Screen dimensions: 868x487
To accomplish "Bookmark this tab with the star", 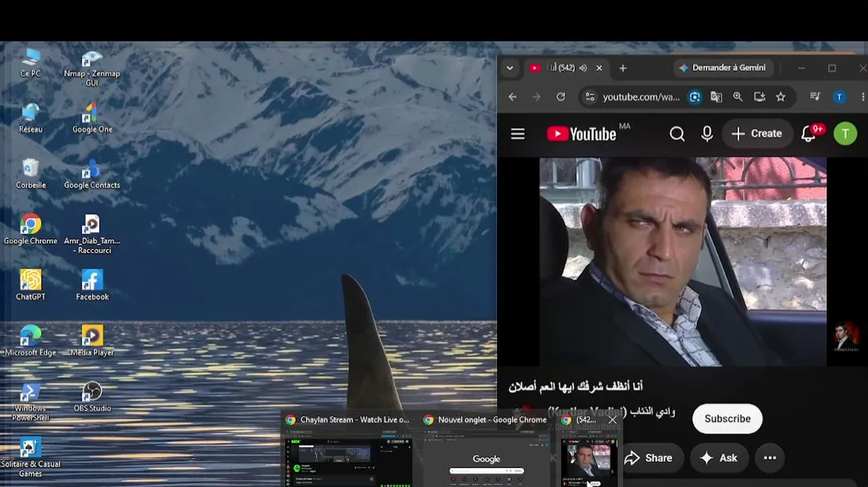I will click(781, 97).
